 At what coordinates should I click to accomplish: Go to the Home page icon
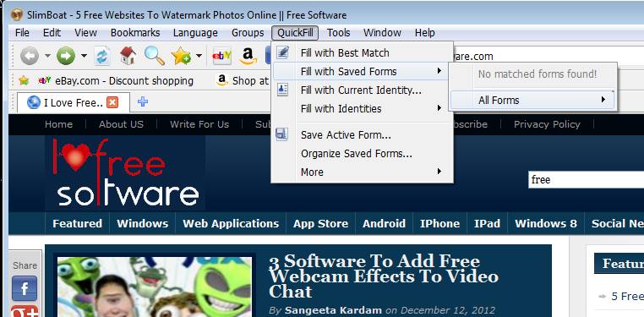128,56
